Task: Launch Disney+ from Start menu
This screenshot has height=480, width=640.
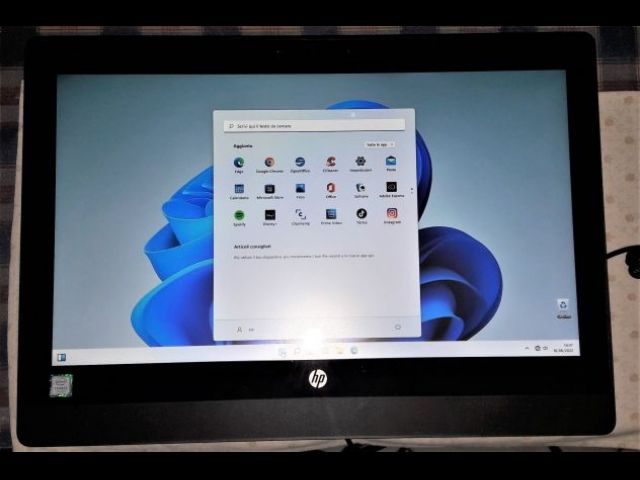Action: click(x=270, y=218)
